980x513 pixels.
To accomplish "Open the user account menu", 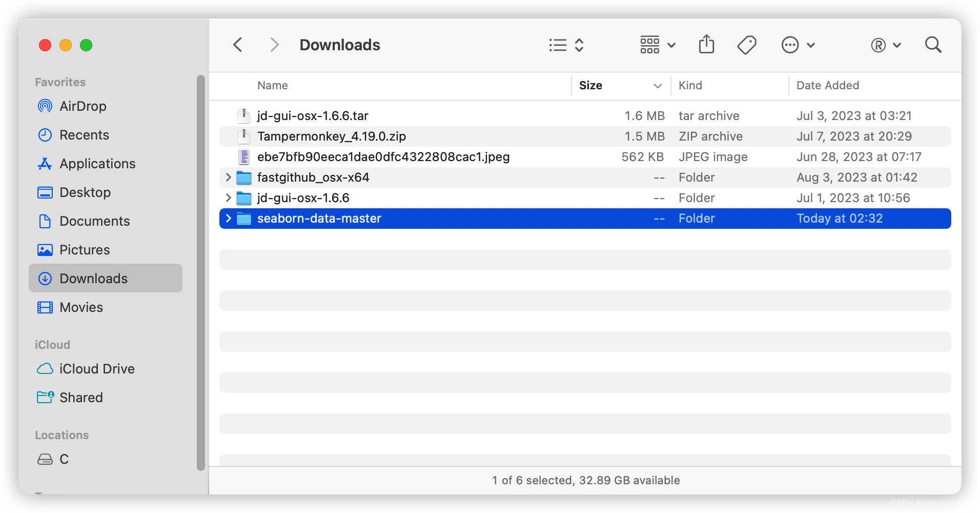I will pos(886,45).
